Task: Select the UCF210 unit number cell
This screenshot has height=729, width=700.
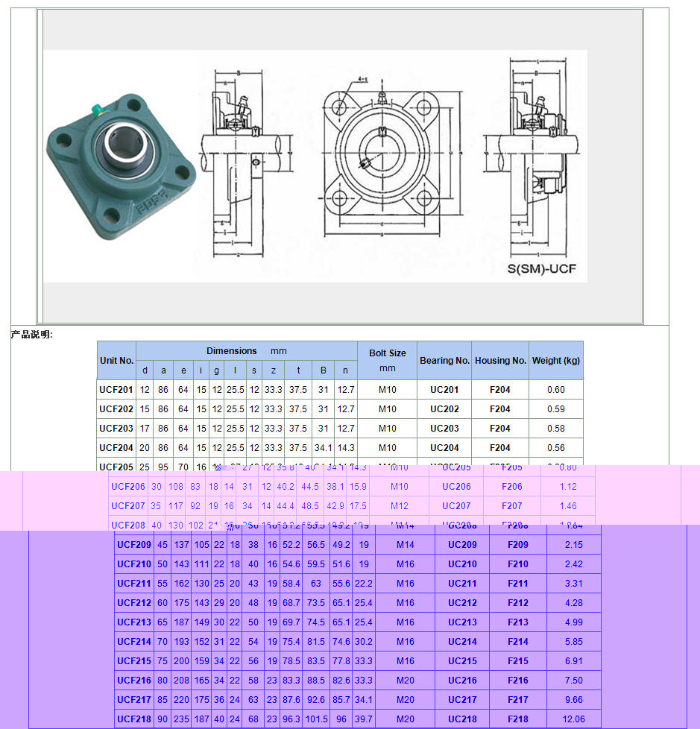Action: pos(134,564)
